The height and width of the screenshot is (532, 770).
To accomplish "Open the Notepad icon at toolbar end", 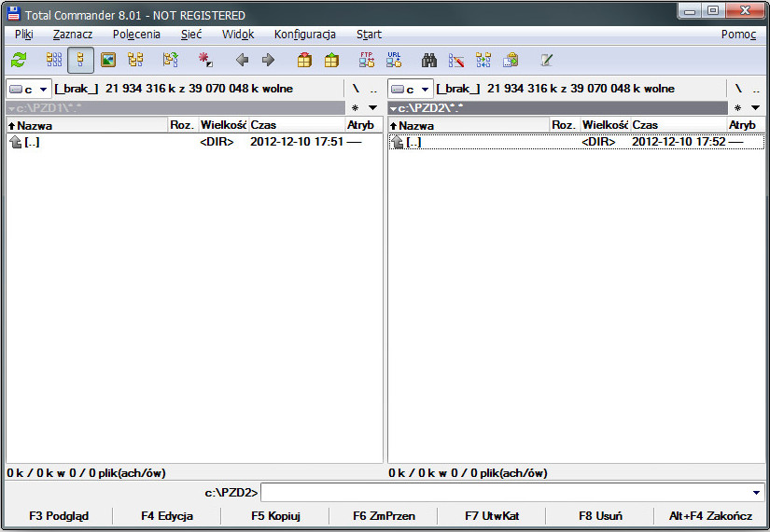I will 546,60.
